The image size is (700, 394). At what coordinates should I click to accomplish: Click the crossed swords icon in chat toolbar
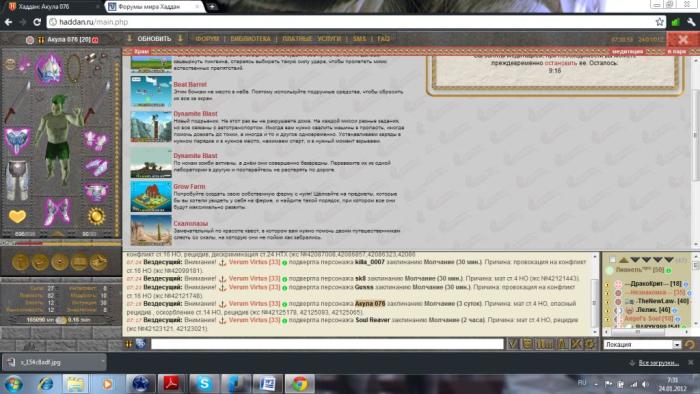[576, 344]
